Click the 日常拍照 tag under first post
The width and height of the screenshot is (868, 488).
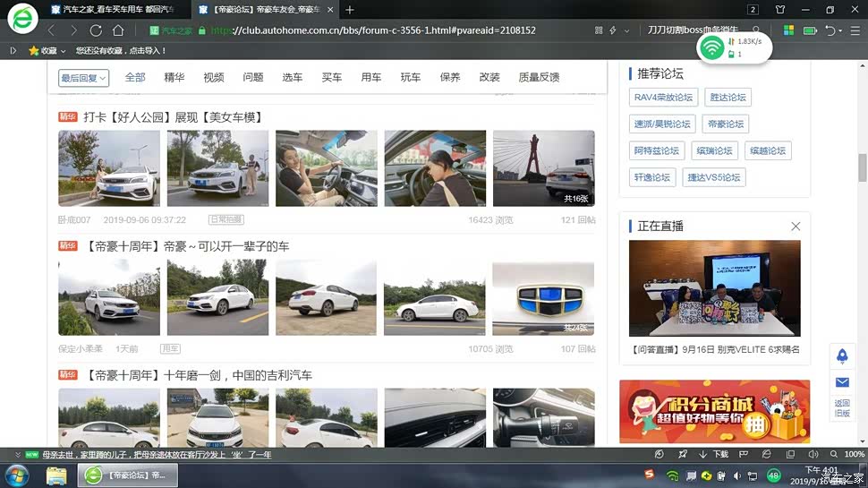[x=226, y=220]
